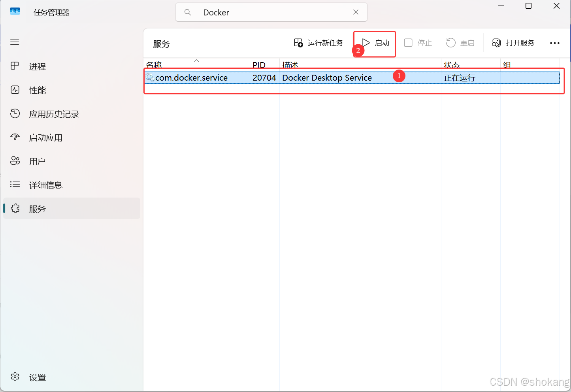Open the 进程 (Processes) page
The width and height of the screenshot is (571, 392).
tap(38, 66)
